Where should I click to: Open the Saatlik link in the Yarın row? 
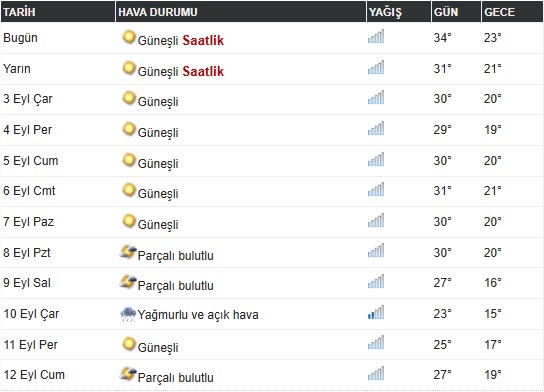203,71
